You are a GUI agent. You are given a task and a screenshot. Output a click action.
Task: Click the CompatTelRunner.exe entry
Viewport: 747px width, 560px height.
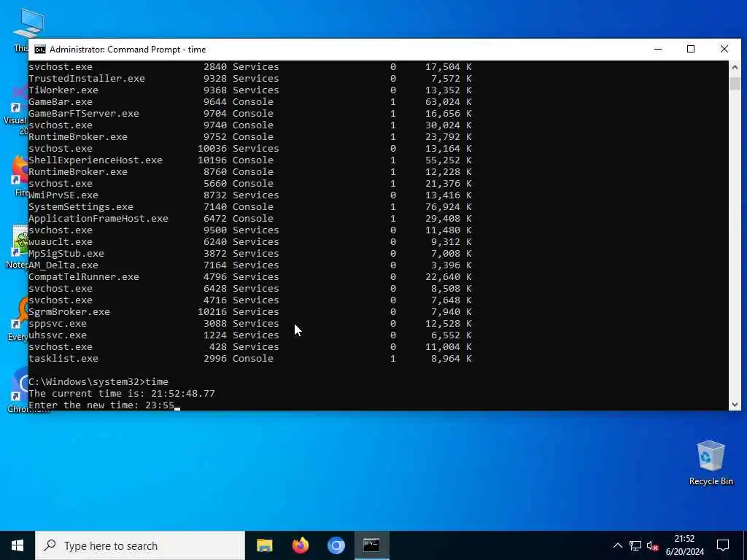tap(84, 276)
